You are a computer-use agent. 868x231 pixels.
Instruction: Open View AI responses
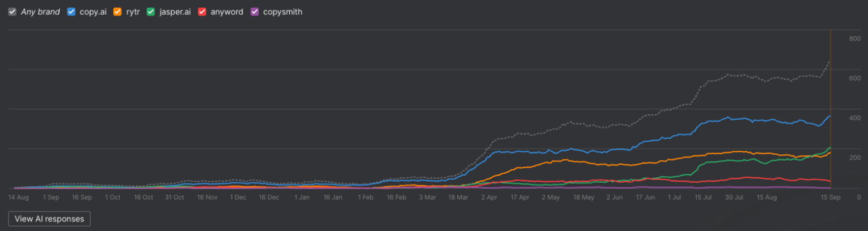[x=49, y=218]
